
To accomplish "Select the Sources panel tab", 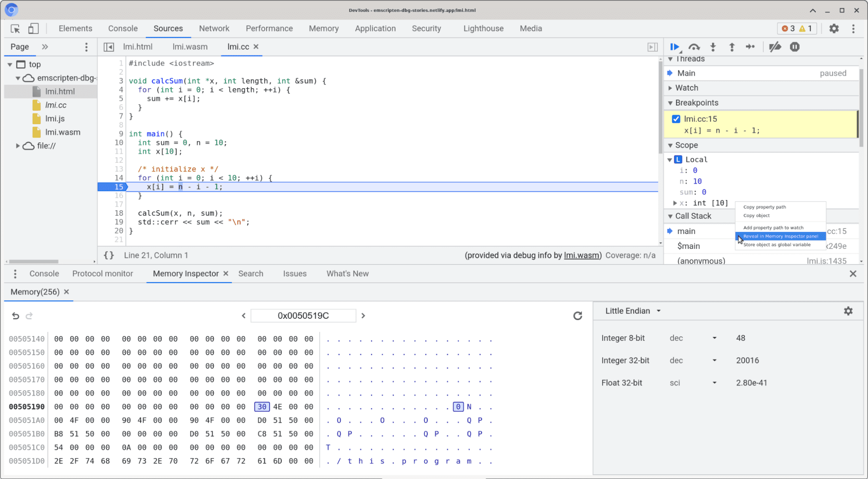I will click(x=168, y=28).
